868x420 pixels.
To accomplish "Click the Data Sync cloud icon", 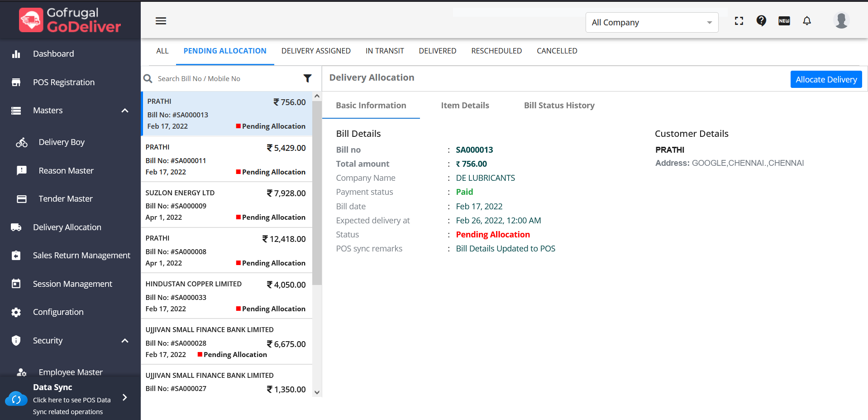I will (16, 399).
